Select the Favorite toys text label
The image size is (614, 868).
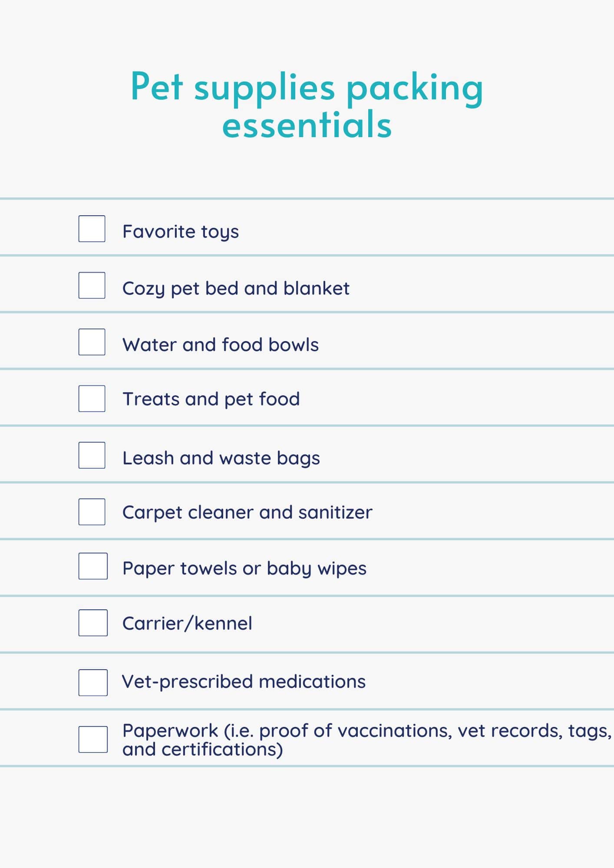181,232
